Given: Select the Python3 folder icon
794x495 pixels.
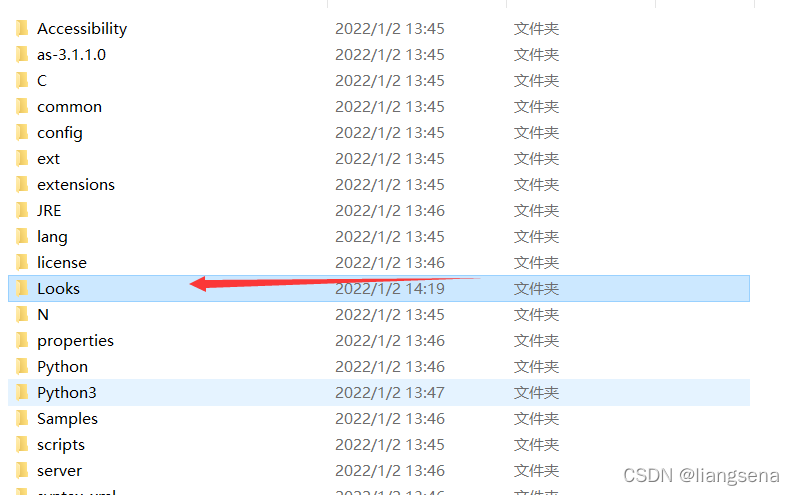Looking at the screenshot, I should tap(22, 392).
